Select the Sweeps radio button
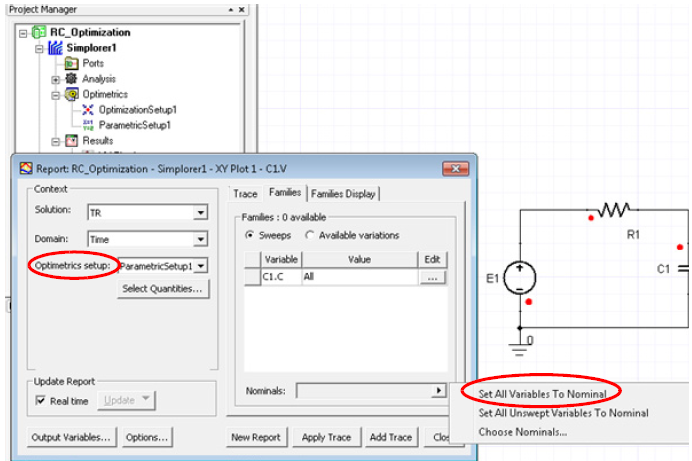 tap(250, 235)
